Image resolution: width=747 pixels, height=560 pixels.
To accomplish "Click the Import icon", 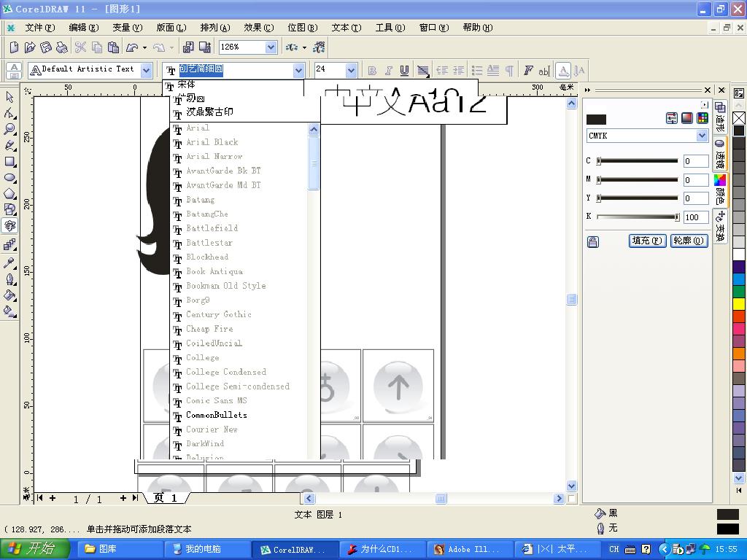I will click(x=188, y=47).
